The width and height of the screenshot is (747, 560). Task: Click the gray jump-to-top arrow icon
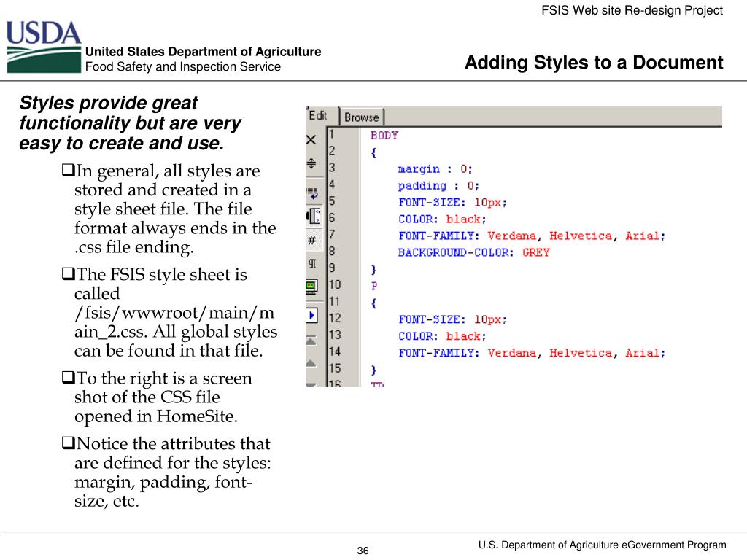[x=311, y=341]
